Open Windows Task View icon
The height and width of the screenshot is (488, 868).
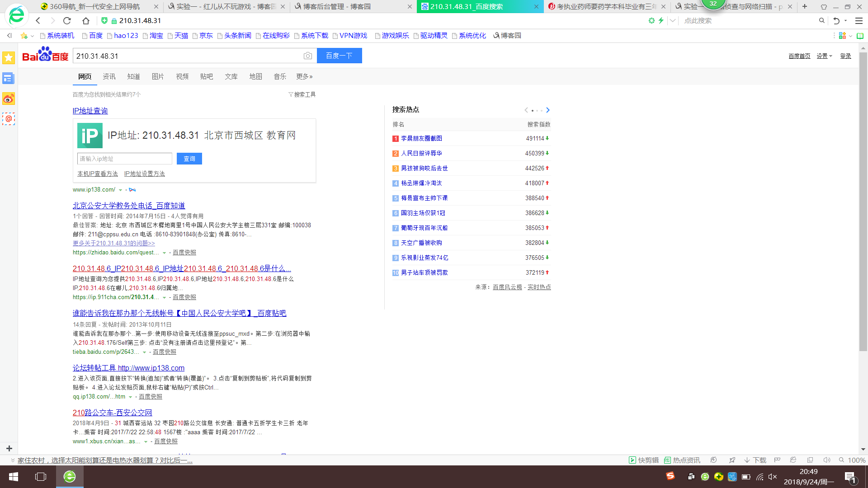(x=41, y=477)
